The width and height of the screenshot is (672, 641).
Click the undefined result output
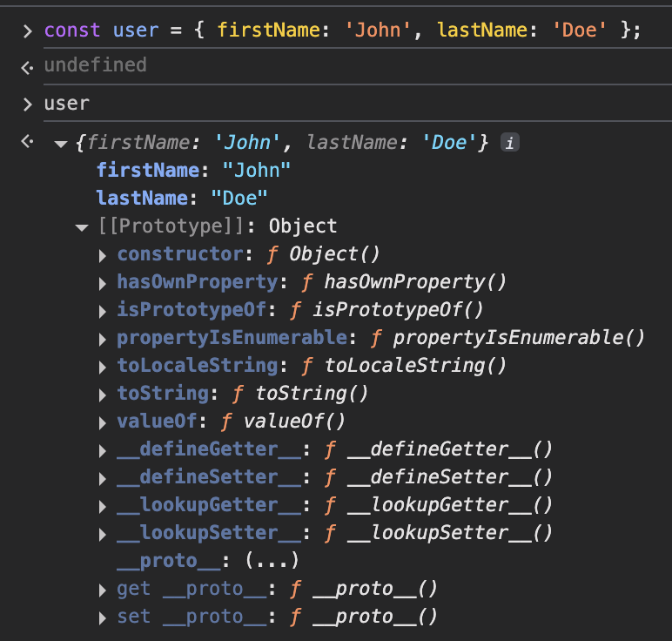[x=95, y=65]
